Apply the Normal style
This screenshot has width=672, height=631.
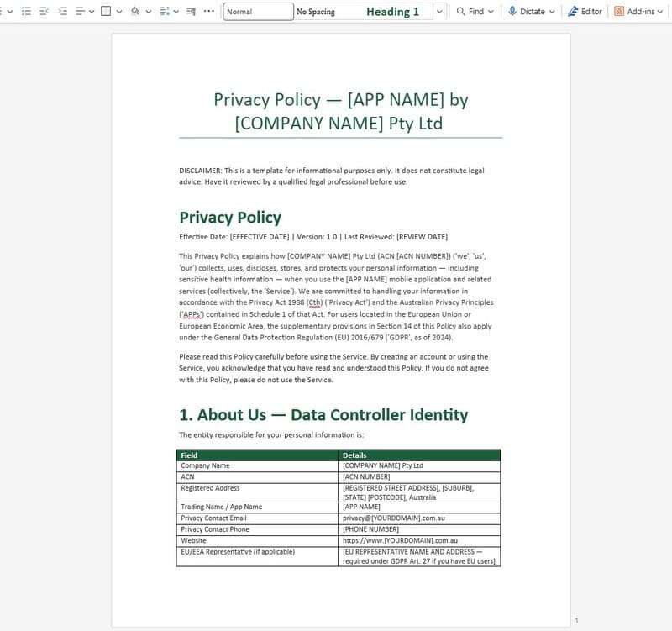(x=258, y=11)
